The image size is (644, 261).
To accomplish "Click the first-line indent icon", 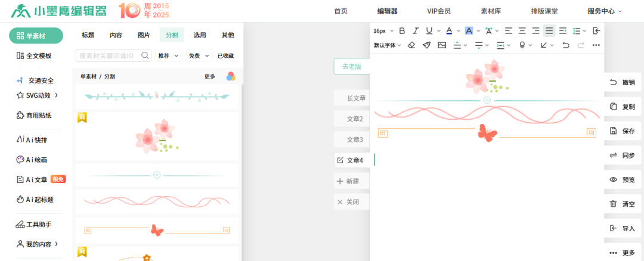I will click(563, 30).
